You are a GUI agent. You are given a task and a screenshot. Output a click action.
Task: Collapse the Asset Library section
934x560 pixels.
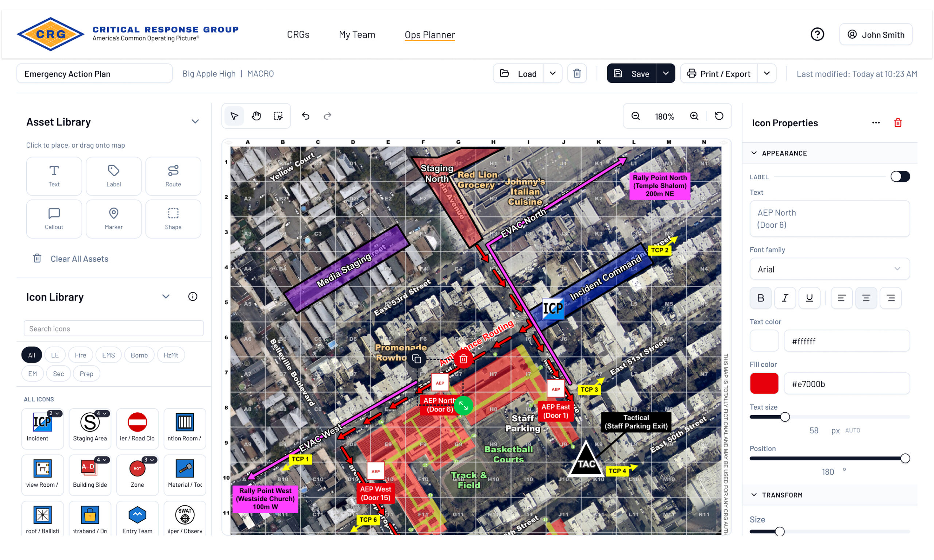click(195, 122)
